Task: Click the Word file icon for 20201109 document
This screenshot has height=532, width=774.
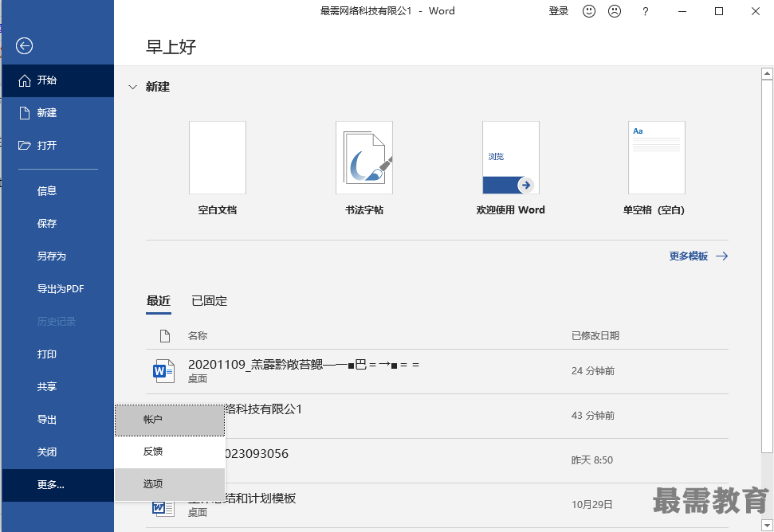Action: (x=163, y=371)
